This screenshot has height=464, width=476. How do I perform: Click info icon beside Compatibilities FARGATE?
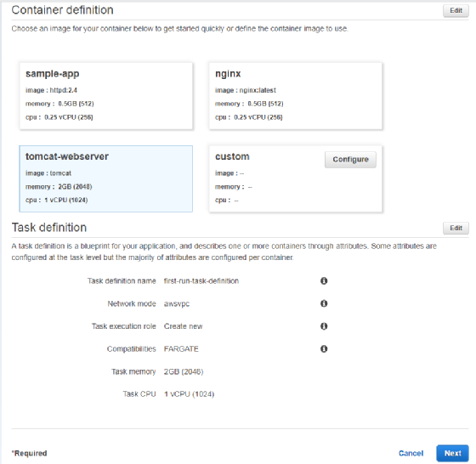[x=324, y=348]
